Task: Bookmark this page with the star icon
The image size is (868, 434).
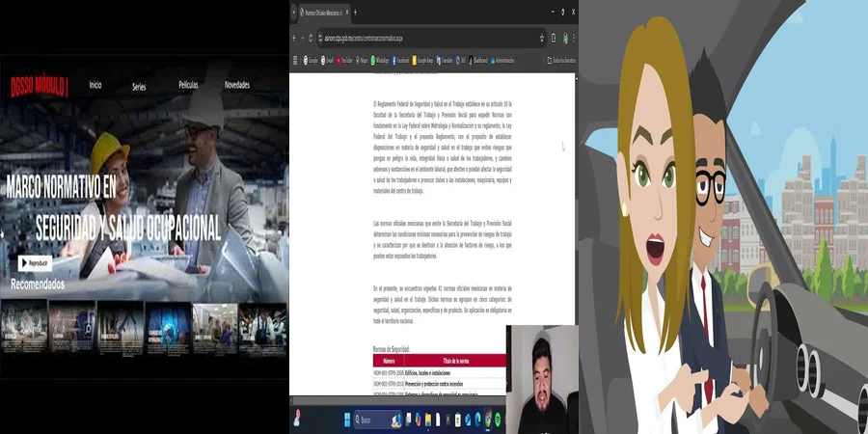Action: 542,39
